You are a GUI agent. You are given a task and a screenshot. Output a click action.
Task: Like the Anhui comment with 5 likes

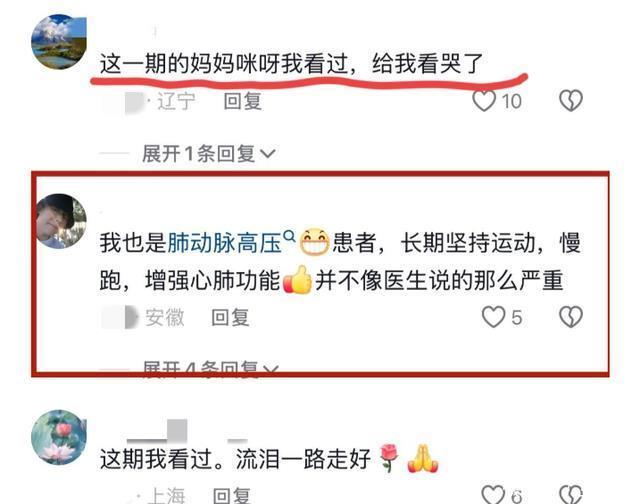coord(493,317)
